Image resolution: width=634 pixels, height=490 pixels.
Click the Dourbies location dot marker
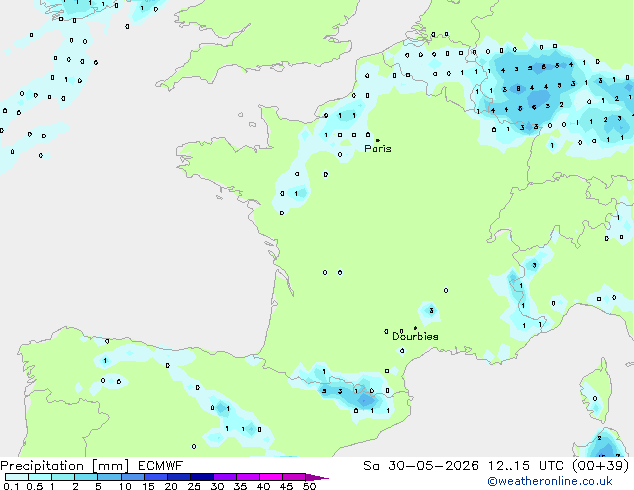tap(415, 328)
